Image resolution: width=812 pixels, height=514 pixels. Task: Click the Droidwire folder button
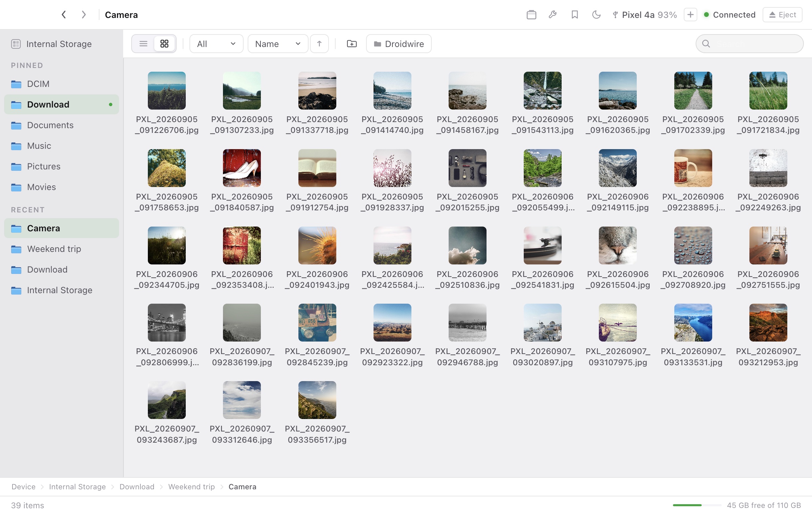pos(399,44)
